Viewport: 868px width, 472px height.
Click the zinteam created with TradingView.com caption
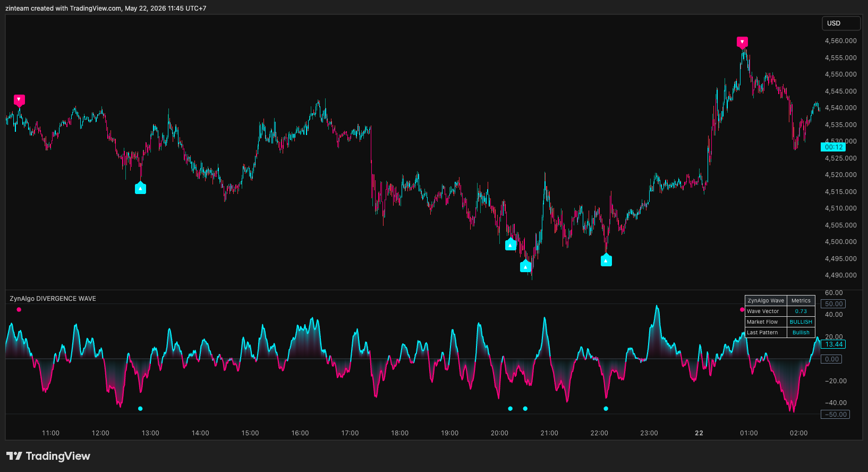tap(106, 9)
